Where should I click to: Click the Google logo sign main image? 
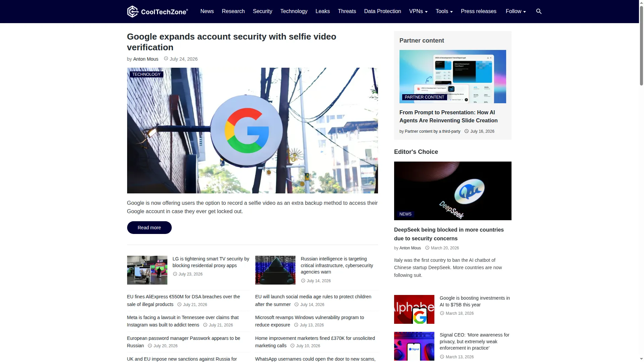(252, 130)
